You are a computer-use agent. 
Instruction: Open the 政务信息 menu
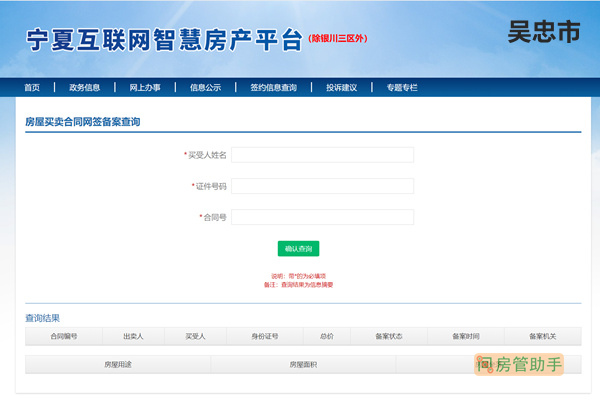85,88
